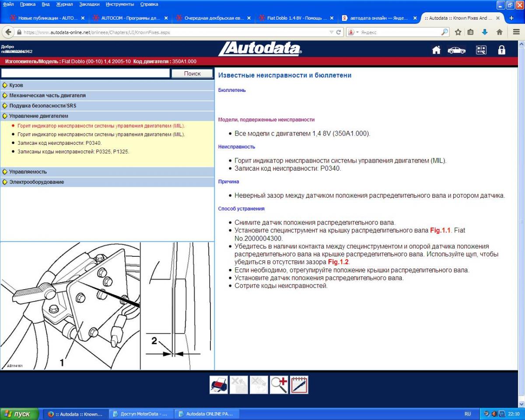Click the Autodata logo
Screen dimensions: 525x420
260,49
